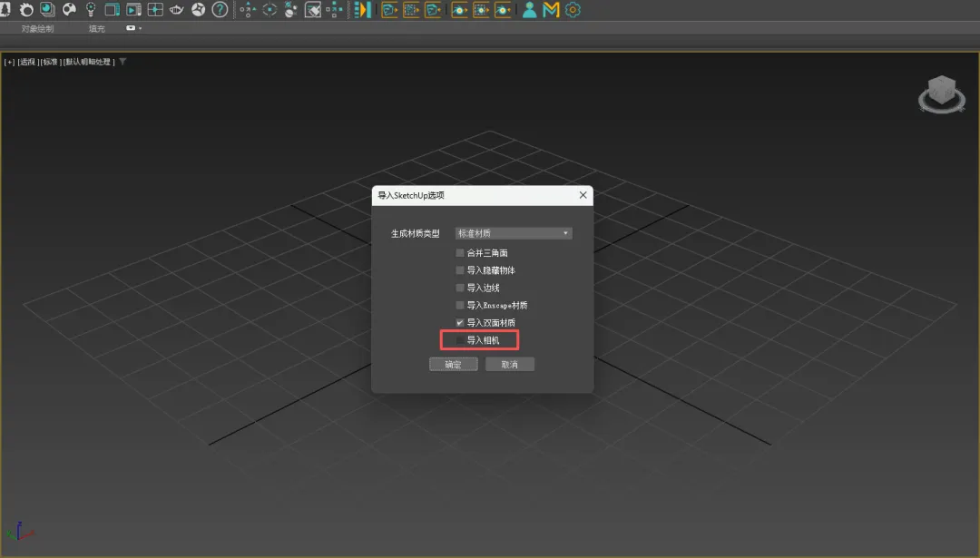Click the orange eye icon with dashed border
This screenshot has width=980, height=558.
[481, 9]
